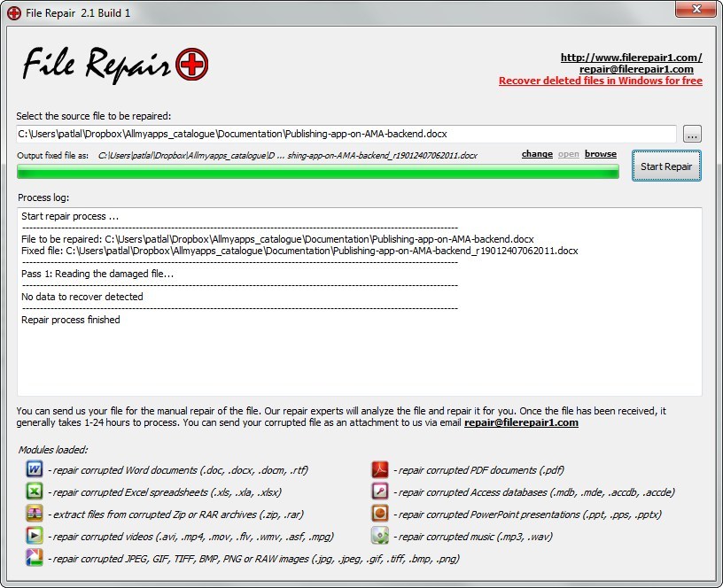This screenshot has height=588, width=723.
Task: Click the corrupted videos module icon
Action: [35, 536]
